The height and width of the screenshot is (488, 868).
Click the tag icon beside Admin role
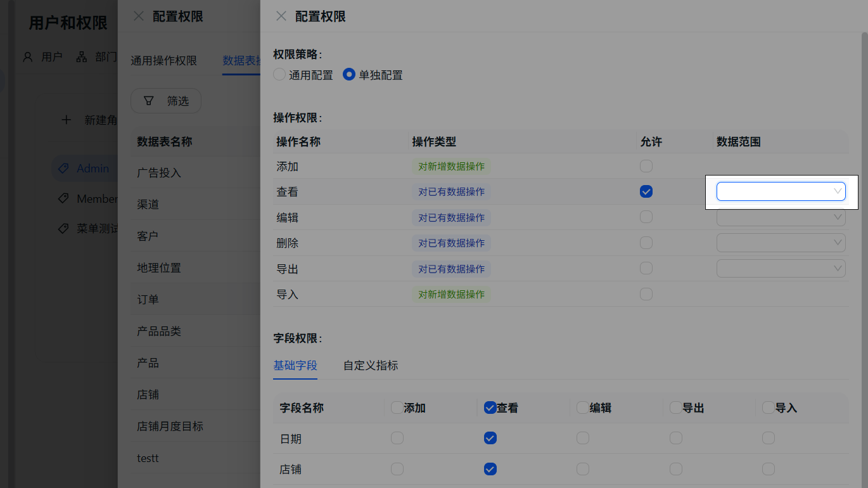(63, 169)
